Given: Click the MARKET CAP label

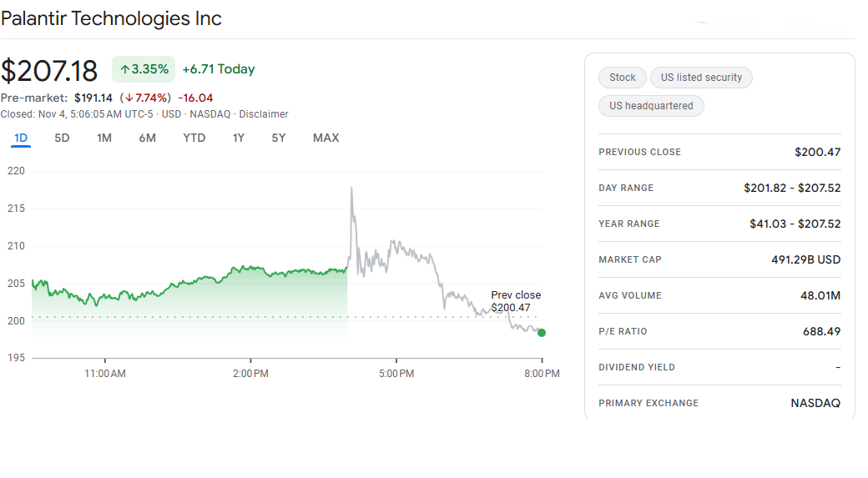Looking at the screenshot, I should pyautogui.click(x=630, y=260).
